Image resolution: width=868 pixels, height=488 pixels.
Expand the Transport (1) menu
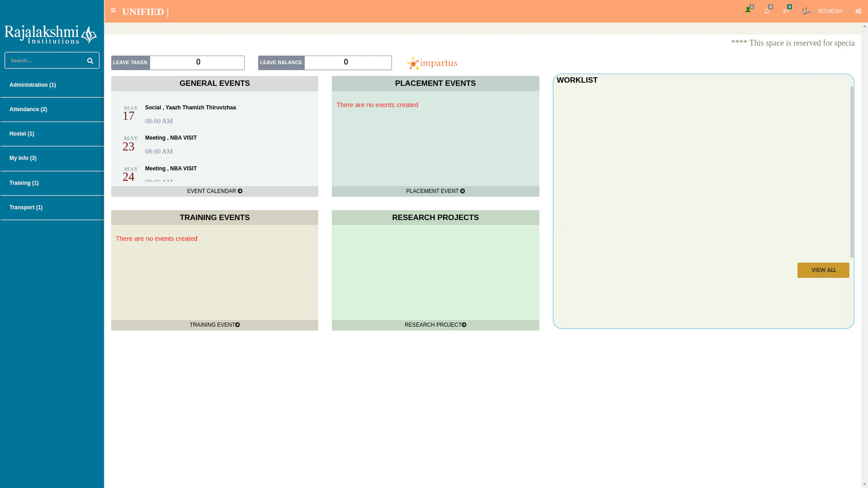[x=52, y=207]
